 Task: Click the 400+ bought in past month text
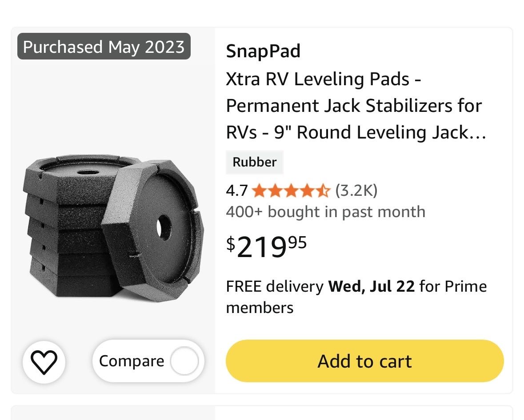[325, 212]
